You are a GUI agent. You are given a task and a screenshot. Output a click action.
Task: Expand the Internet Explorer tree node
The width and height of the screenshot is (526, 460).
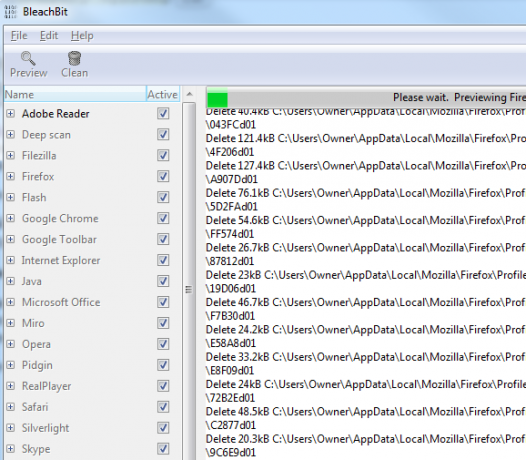[x=11, y=260]
